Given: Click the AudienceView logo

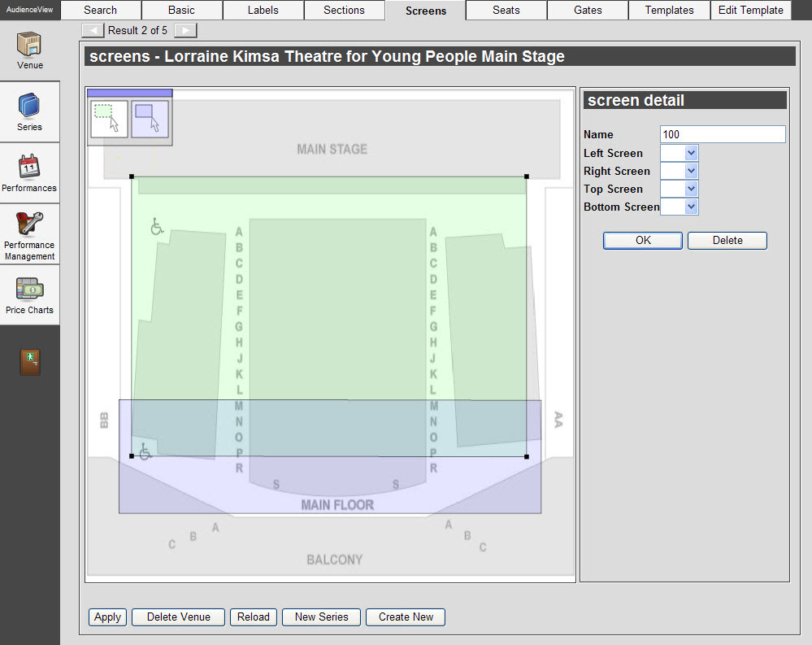Looking at the screenshot, I should pos(29,10).
